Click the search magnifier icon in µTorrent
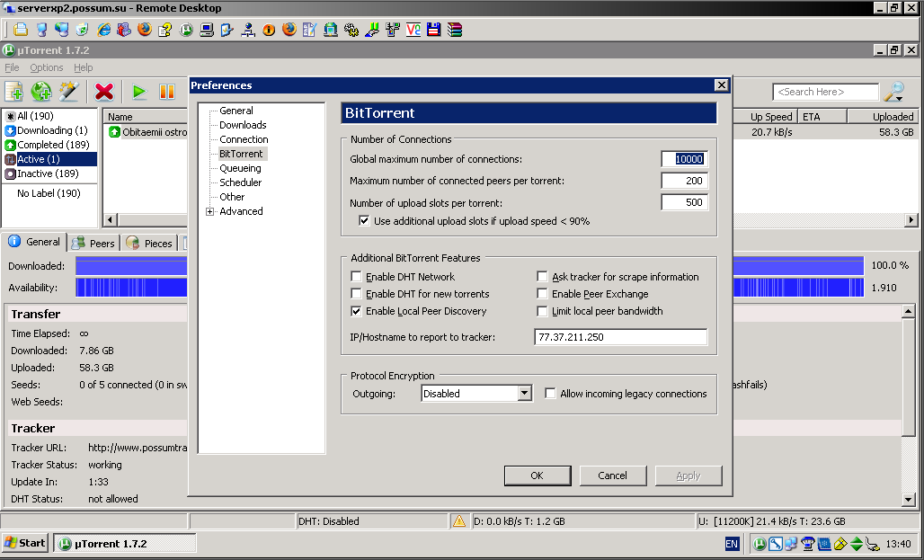Viewport: 924px width, 560px height. coord(894,92)
